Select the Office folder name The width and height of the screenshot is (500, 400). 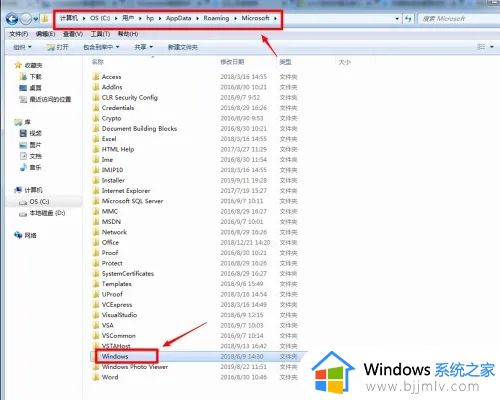click(x=110, y=242)
